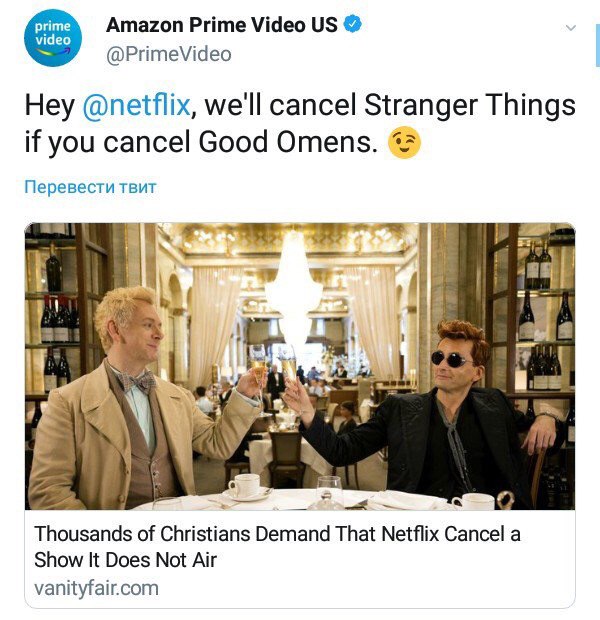The image size is (600, 620).
Task: Expand the tweet options chevron
Action: point(570,28)
